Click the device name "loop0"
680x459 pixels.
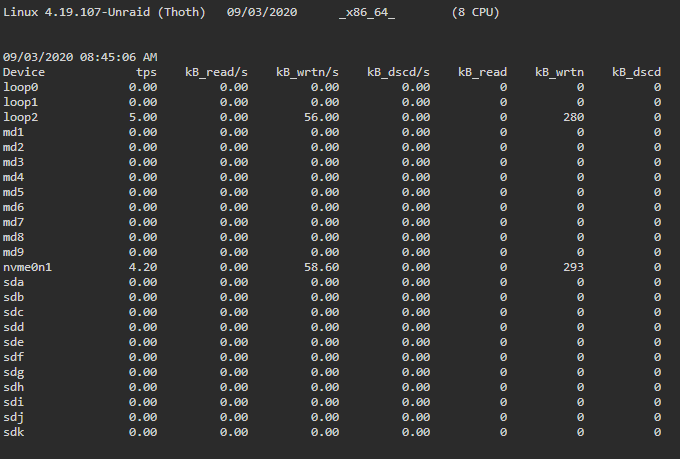coord(20,88)
